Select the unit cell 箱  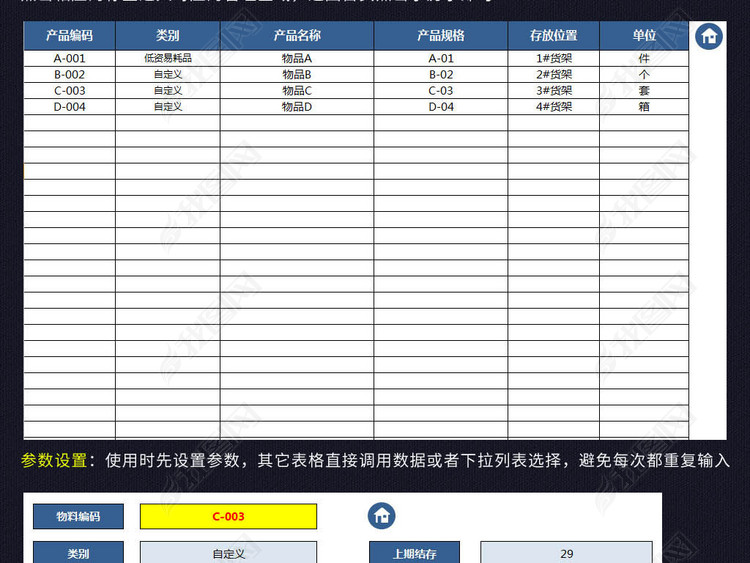click(x=644, y=106)
